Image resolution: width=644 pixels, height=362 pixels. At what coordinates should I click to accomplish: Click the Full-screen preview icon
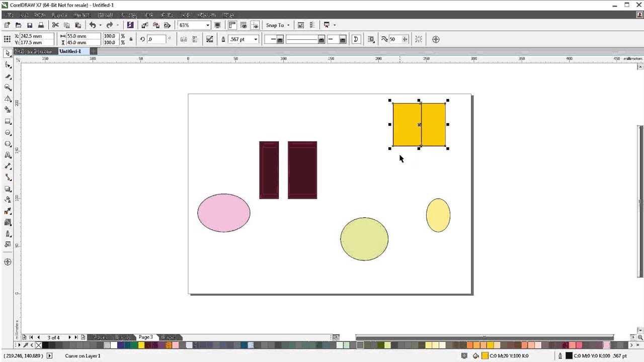tap(217, 25)
